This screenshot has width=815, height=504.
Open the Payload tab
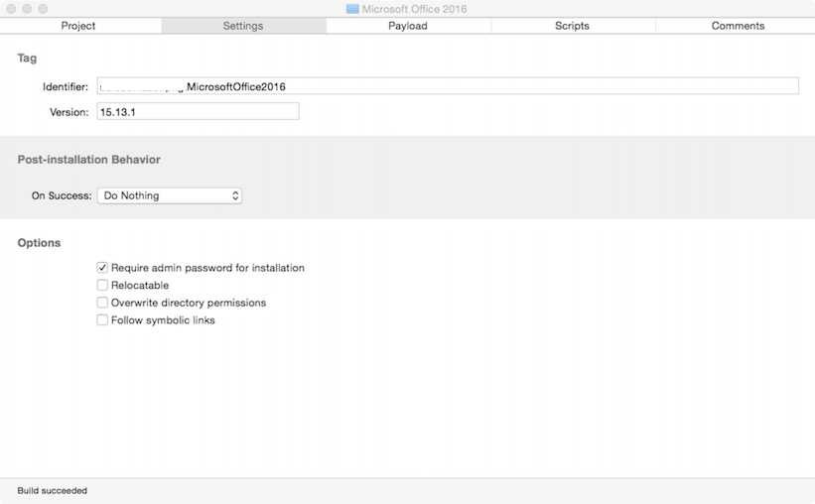408,26
